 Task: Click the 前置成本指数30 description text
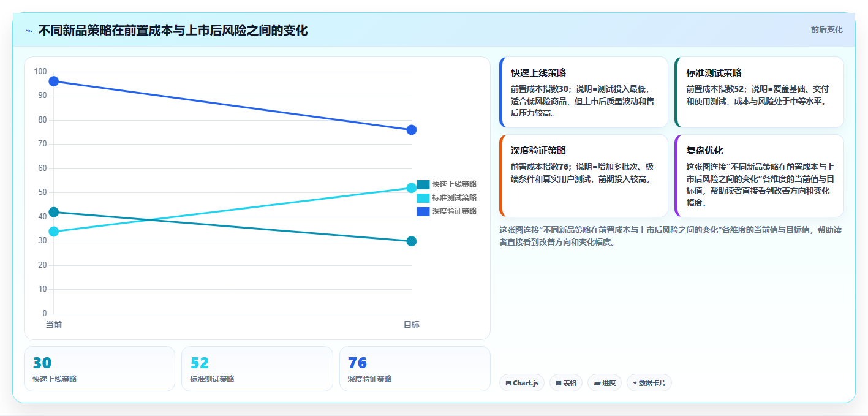tap(584, 101)
